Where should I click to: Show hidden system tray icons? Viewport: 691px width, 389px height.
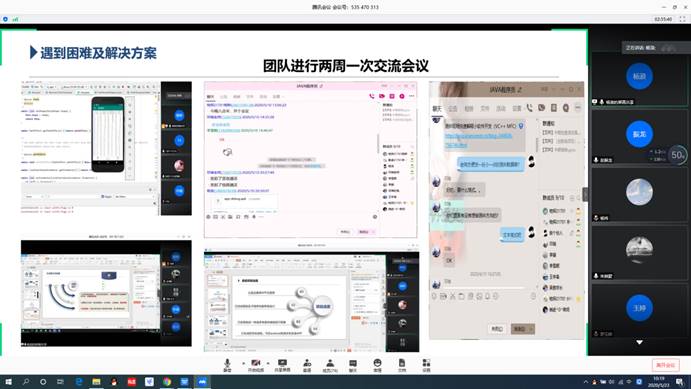(x=586, y=382)
